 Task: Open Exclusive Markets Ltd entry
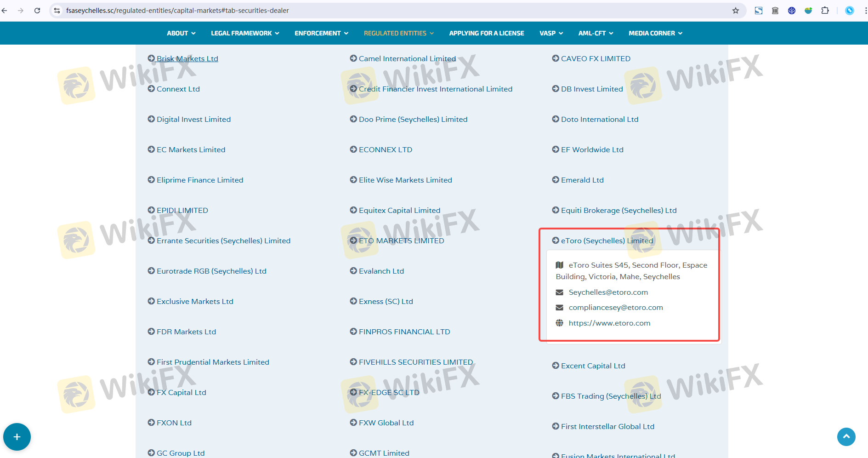coord(195,301)
